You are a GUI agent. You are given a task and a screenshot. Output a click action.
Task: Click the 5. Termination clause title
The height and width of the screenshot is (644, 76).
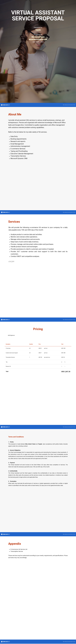tap(12, 481)
